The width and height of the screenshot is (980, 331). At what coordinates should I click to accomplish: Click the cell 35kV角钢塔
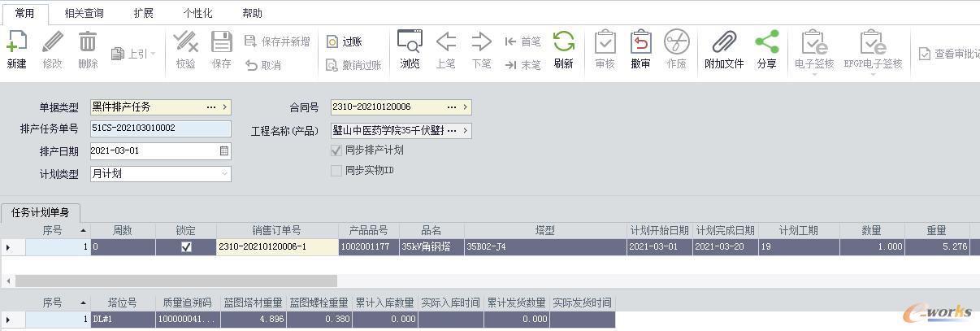pos(431,247)
